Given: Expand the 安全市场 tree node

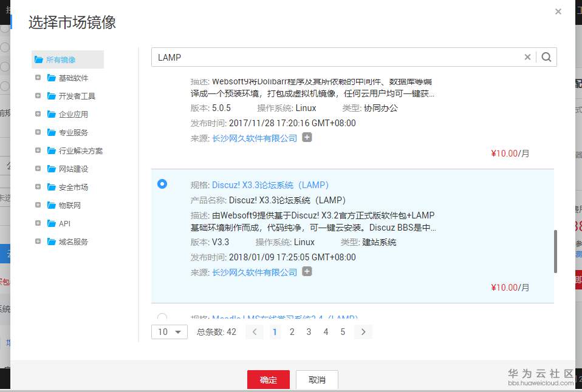Looking at the screenshot, I should 38,186.
